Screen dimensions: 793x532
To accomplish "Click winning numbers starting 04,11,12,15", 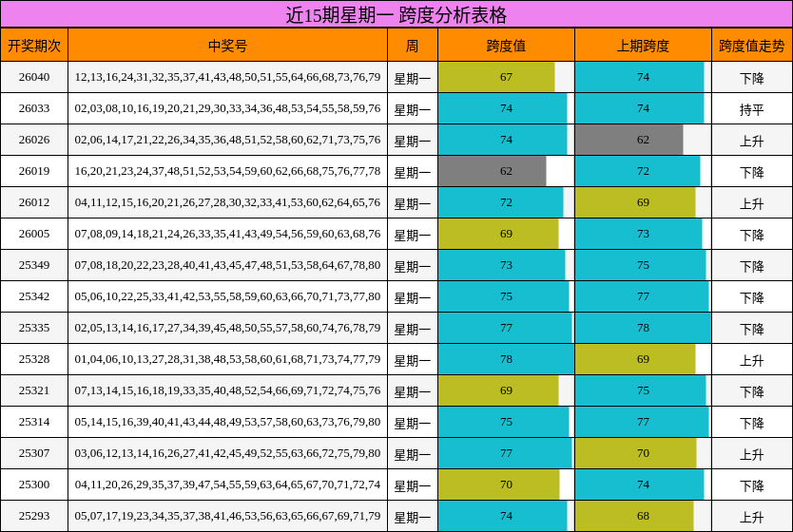I will pos(227,202).
